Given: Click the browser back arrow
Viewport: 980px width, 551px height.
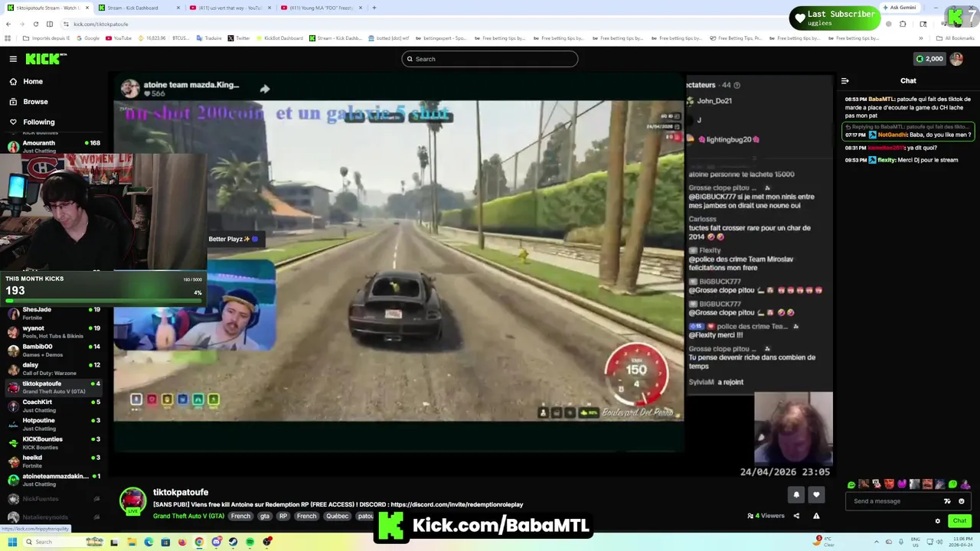Looking at the screenshot, I should pyautogui.click(x=8, y=24).
